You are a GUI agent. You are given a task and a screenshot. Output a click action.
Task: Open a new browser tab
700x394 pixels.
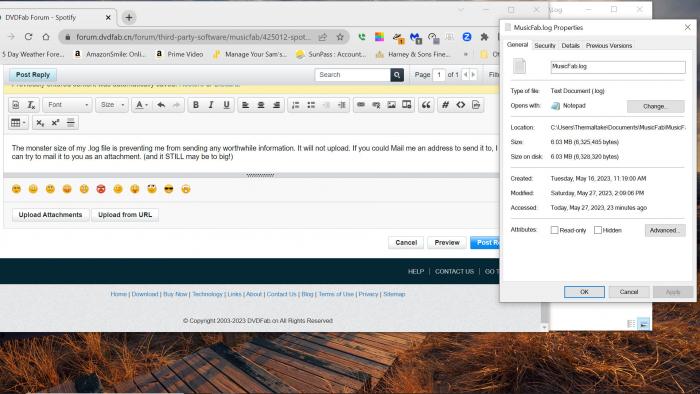[x=129, y=17]
